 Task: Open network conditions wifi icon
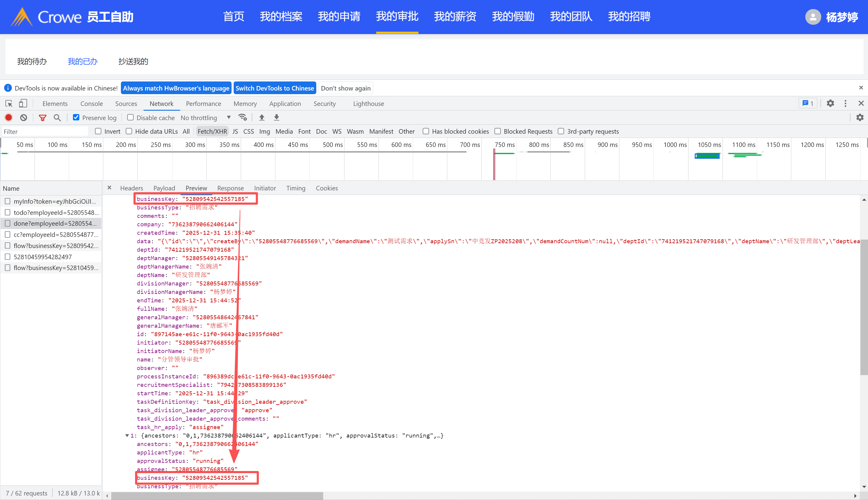(243, 118)
